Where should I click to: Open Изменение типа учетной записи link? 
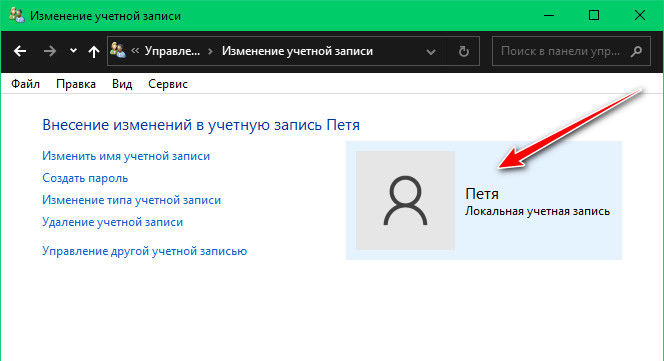(x=131, y=200)
